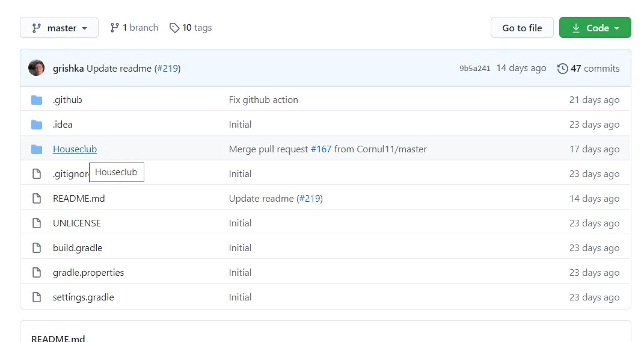Open the green Code dropdown button
Screen dimensions: 644x342
(595, 28)
